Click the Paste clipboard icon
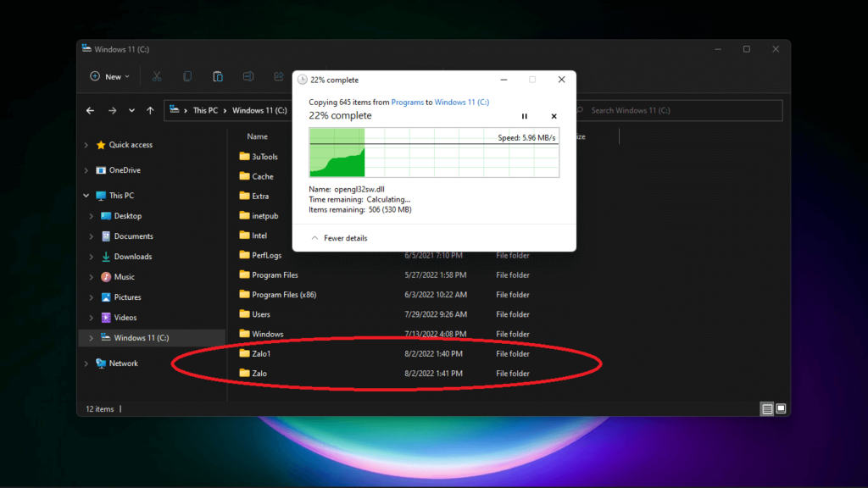The image size is (868, 488). tap(218, 76)
